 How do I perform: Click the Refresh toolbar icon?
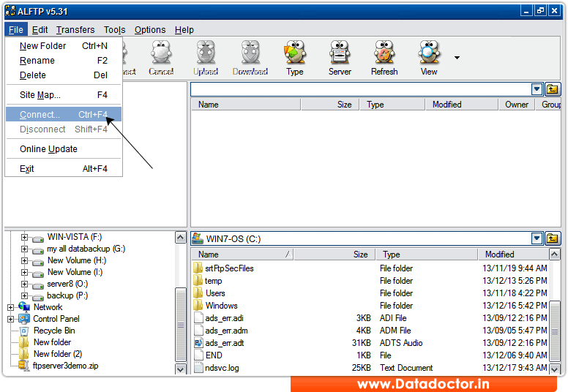(x=384, y=57)
